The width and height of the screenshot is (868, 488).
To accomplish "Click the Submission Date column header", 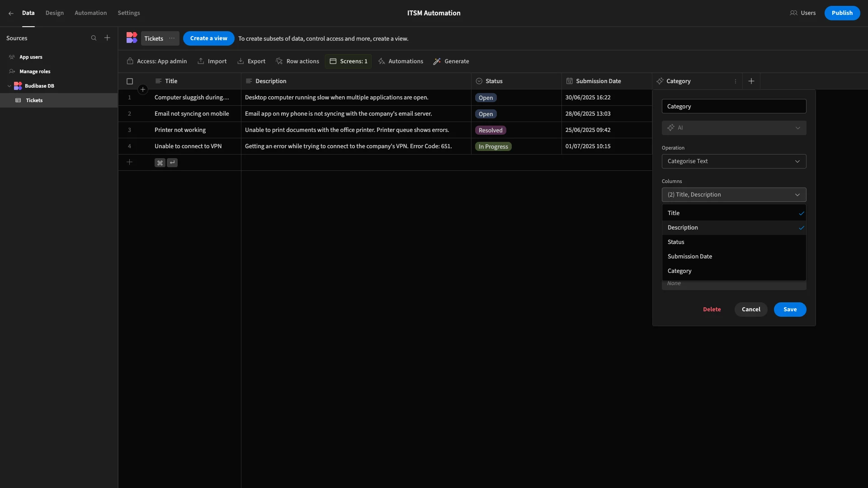I will point(607,81).
